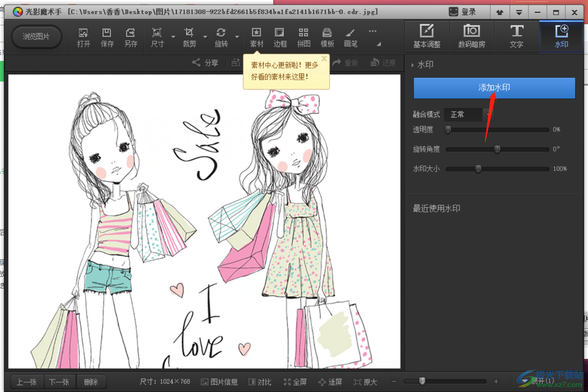The width and height of the screenshot is (588, 392).
Task: Adjust the 旋转角度 slider
Action: [x=498, y=149]
